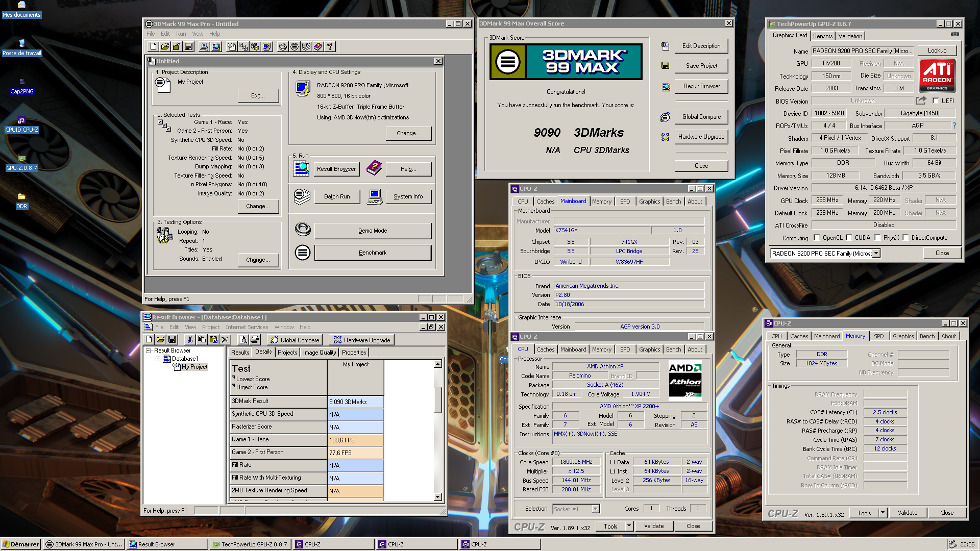This screenshot has height=551, width=980.
Task: Click the GPU-Z screenshot camera icon
Action: [954, 34]
